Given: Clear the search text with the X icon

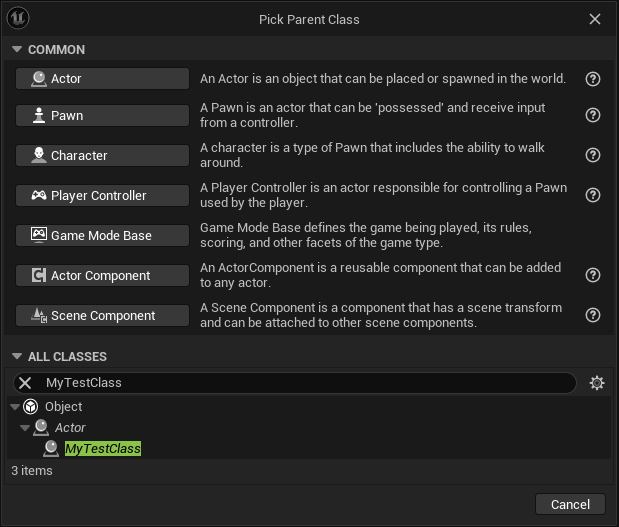Looking at the screenshot, I should pyautogui.click(x=26, y=383).
